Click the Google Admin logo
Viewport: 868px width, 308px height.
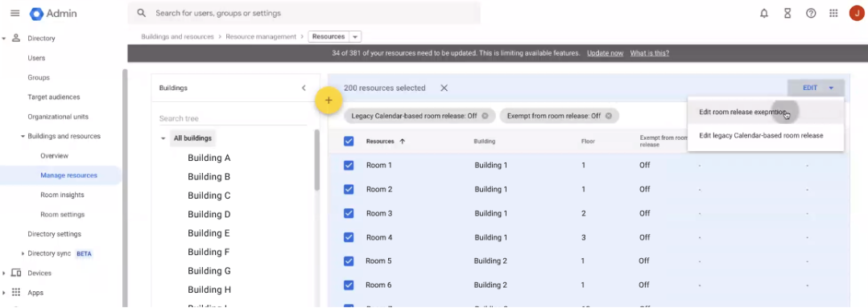[x=53, y=14]
